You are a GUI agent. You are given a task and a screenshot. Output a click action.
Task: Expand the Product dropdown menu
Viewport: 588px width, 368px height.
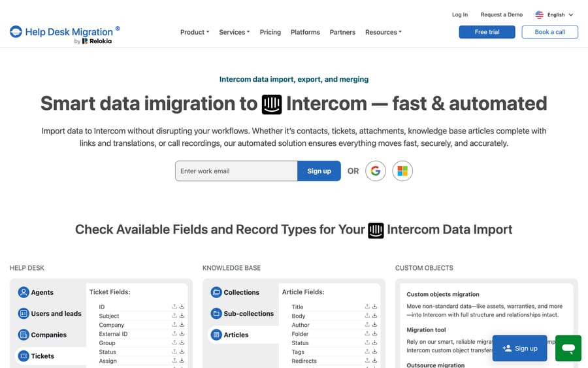pyautogui.click(x=195, y=32)
